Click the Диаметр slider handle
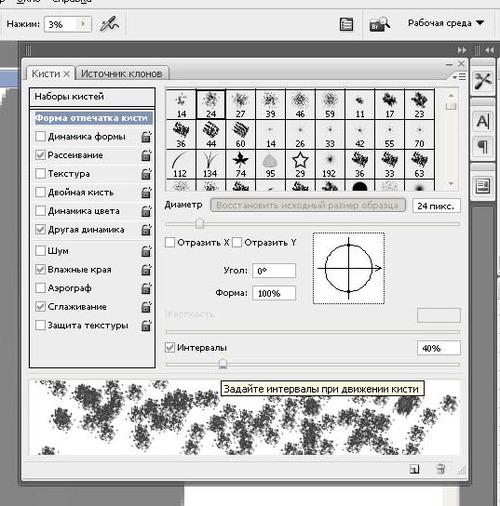500x506 pixels. [x=199, y=224]
